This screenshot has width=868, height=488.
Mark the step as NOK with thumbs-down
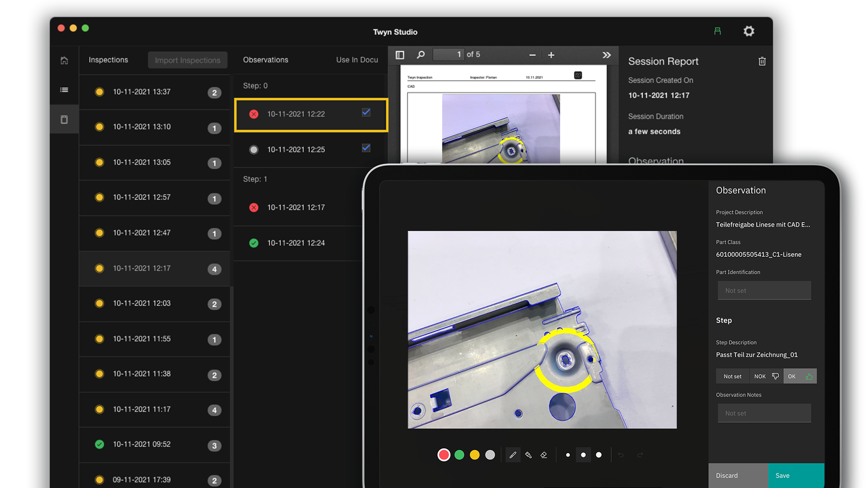765,376
